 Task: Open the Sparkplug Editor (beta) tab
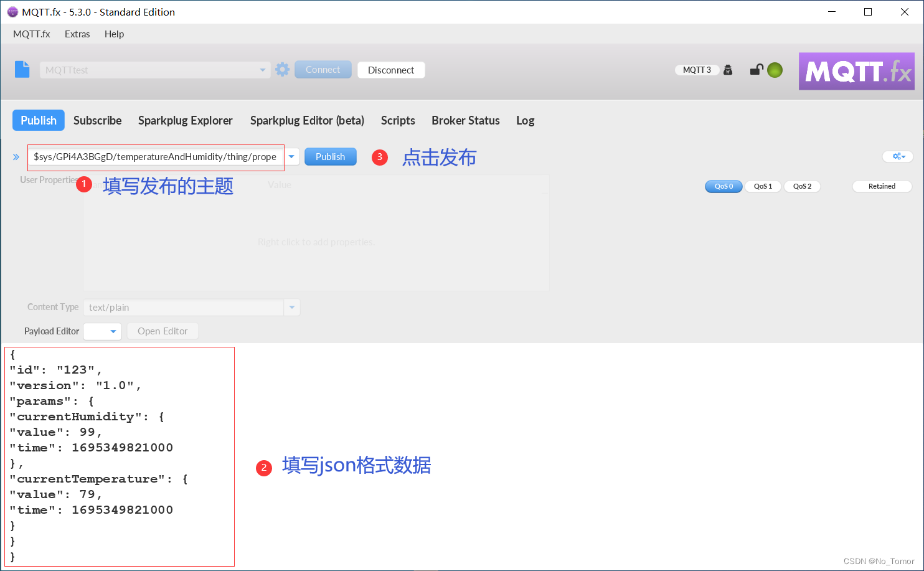[x=307, y=120]
